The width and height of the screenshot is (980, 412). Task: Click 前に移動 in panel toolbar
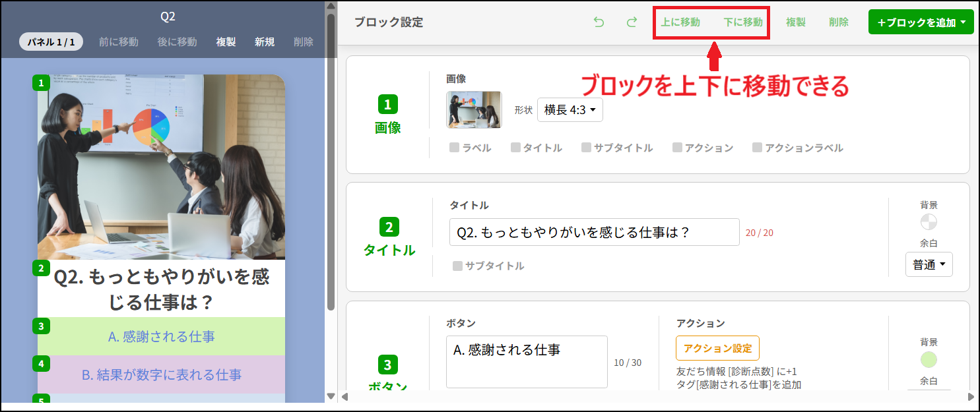119,42
